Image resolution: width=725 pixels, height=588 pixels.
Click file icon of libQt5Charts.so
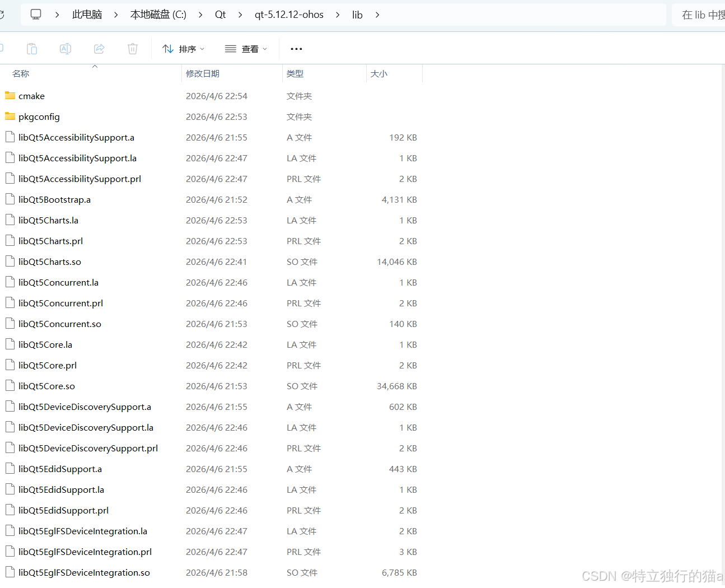(x=10, y=262)
